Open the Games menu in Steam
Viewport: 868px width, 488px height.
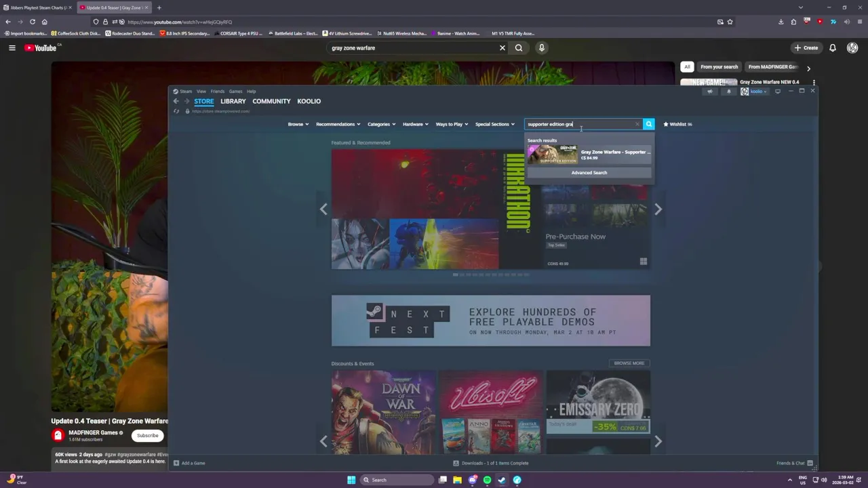pos(235,91)
